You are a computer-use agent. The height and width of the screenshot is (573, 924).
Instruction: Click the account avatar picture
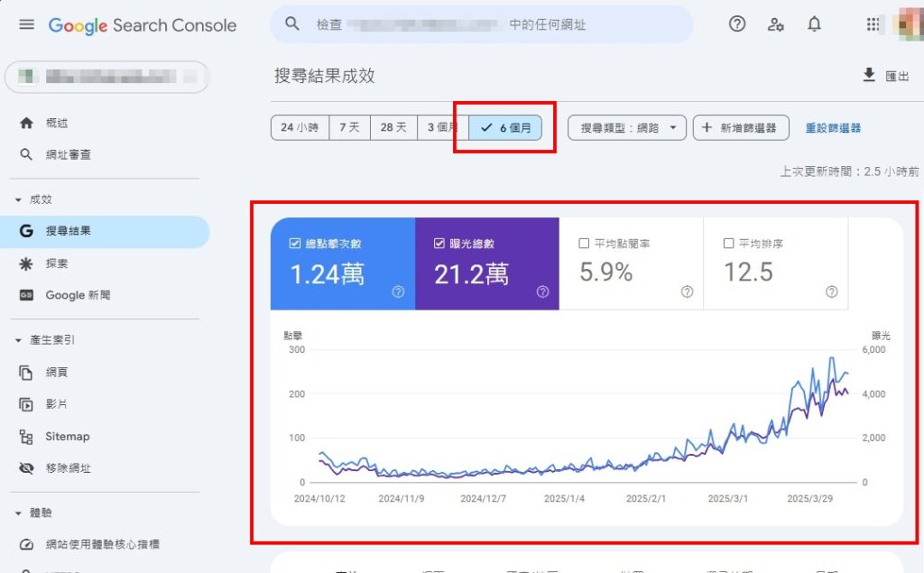click(910, 24)
